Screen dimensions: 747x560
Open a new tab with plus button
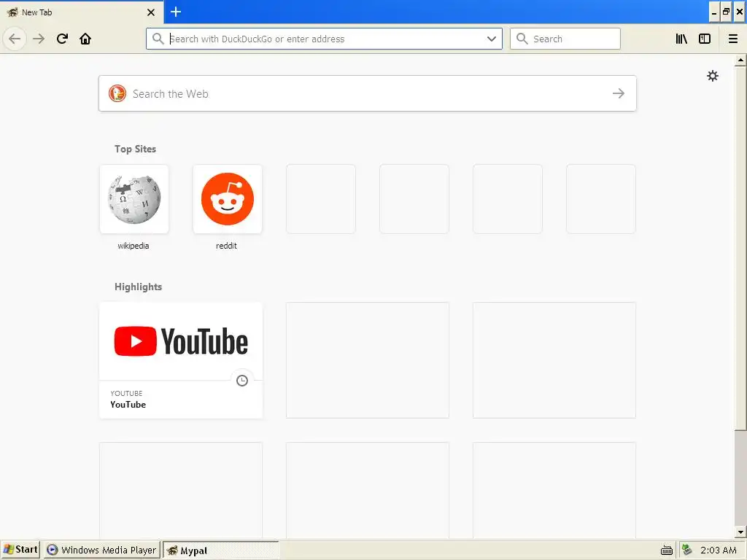click(175, 12)
